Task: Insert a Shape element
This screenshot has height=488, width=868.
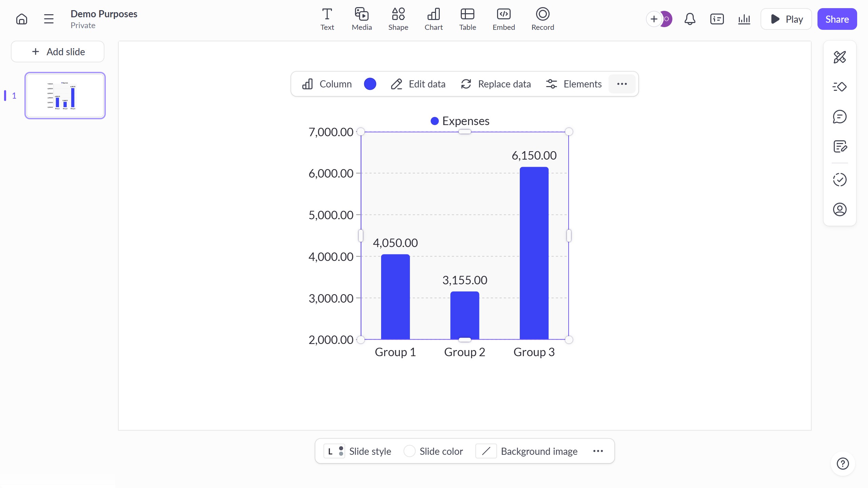Action: click(398, 19)
